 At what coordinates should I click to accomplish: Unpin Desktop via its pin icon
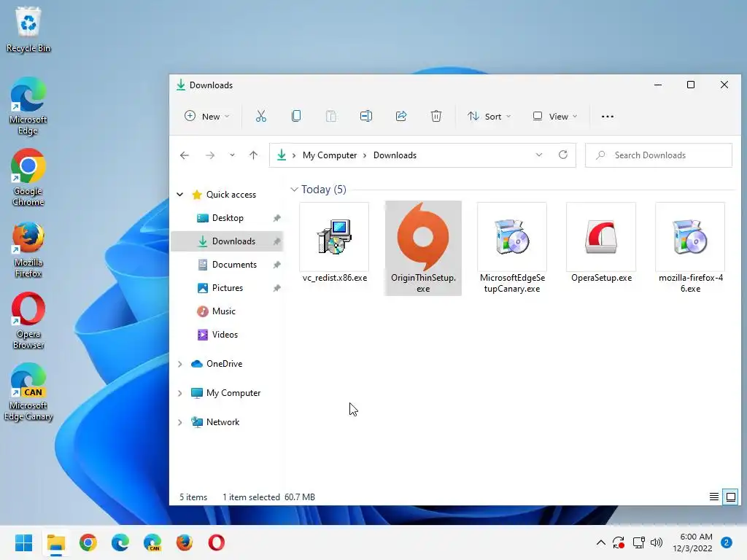276,218
